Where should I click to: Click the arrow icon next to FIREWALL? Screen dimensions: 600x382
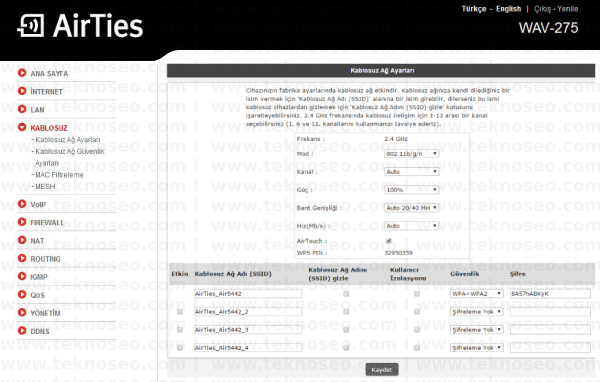click(x=22, y=222)
